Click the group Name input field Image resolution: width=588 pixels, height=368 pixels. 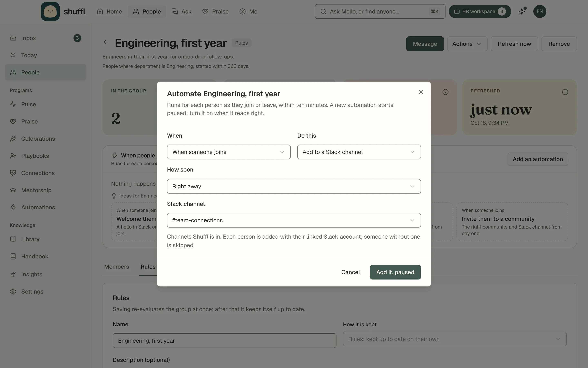click(x=225, y=340)
